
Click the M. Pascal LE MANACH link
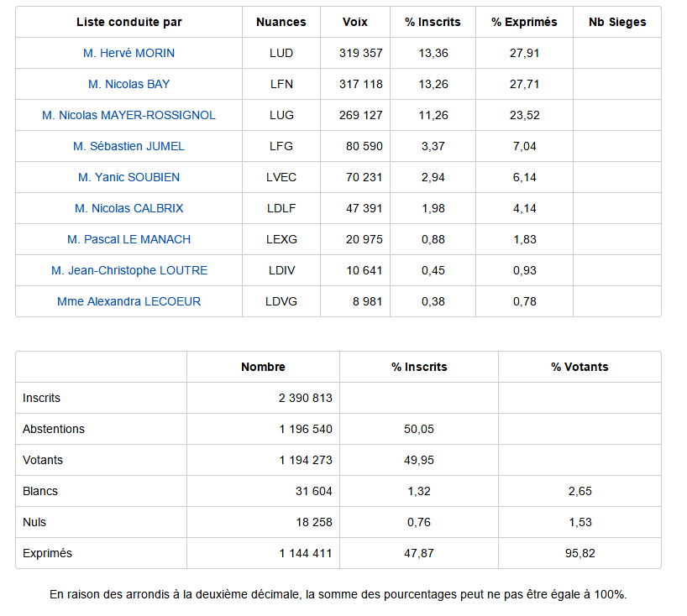[x=128, y=239]
